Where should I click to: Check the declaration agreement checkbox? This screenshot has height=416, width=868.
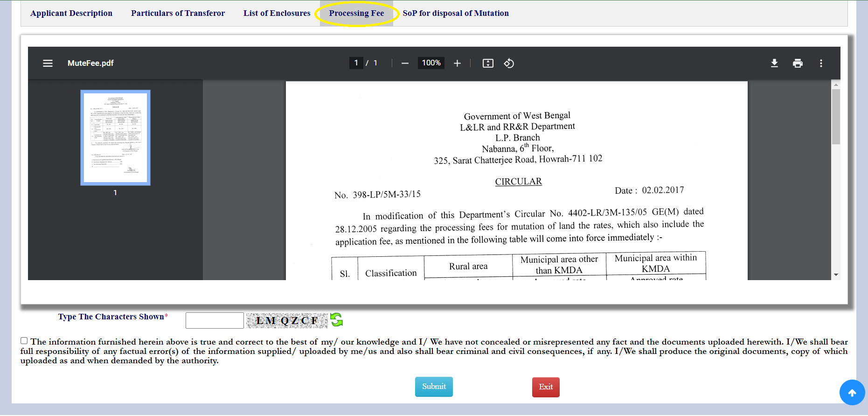[24, 341]
